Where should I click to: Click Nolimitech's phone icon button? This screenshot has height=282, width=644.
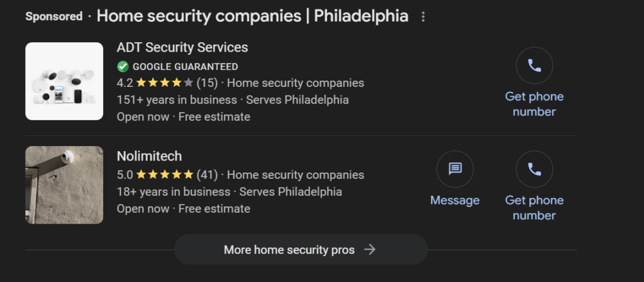point(534,169)
